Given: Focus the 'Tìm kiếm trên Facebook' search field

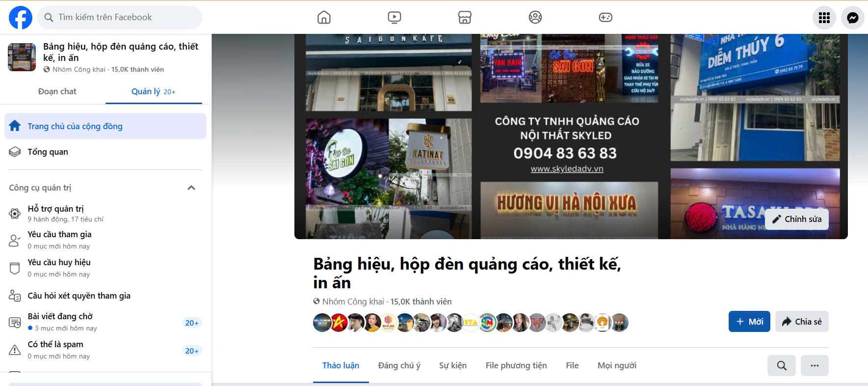Looking at the screenshot, I should 120,18.
